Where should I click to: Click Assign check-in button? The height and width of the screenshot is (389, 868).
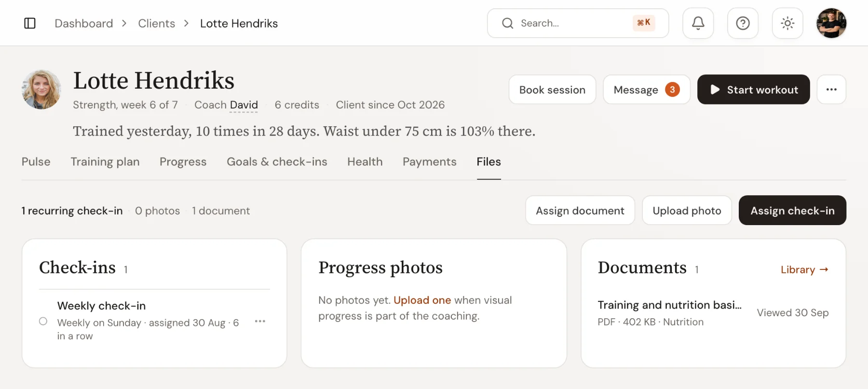[x=792, y=210]
